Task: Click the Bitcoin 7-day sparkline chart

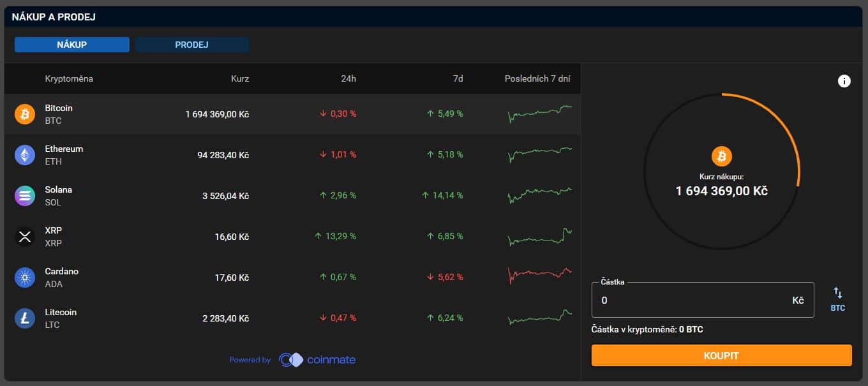Action: (x=540, y=114)
